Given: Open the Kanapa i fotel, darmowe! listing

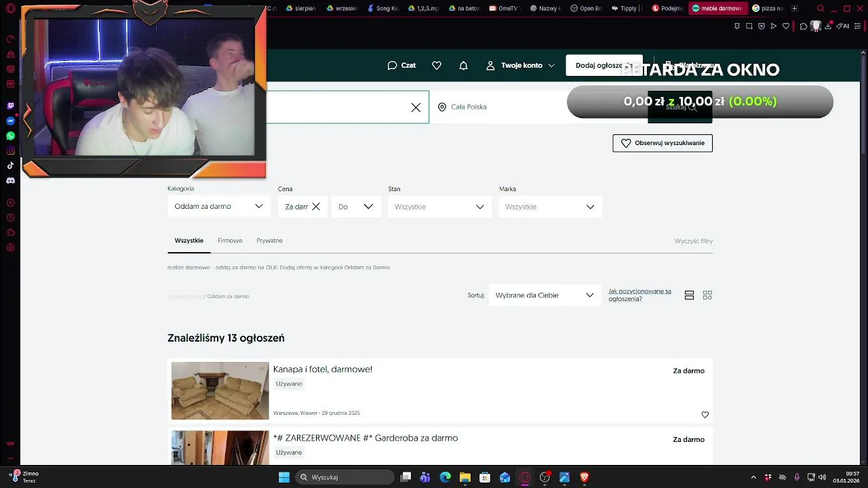Looking at the screenshot, I should [322, 369].
